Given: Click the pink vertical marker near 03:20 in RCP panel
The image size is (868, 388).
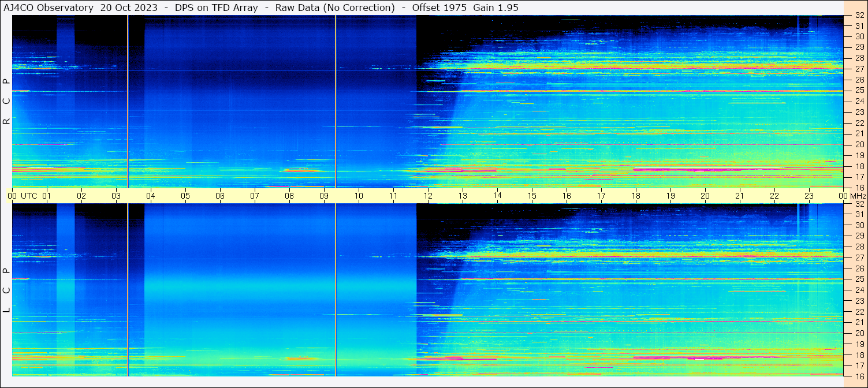Looking at the screenshot, I should click(x=128, y=101).
